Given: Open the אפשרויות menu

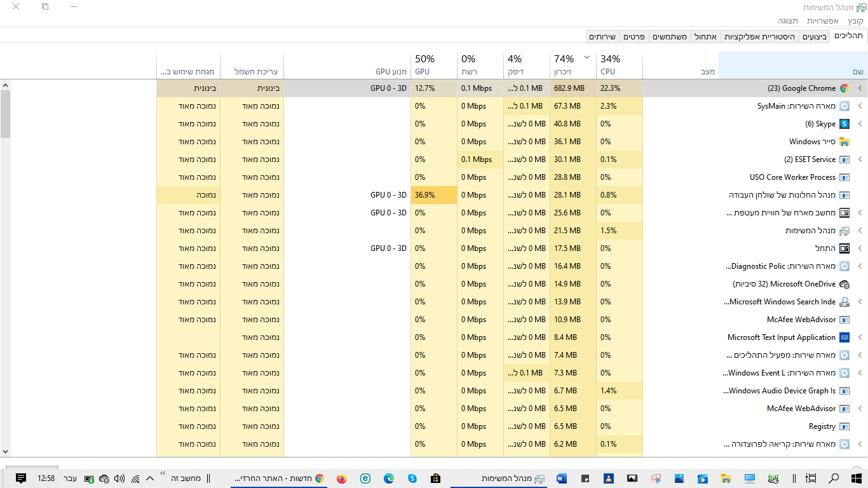Looking at the screenshot, I should (x=823, y=21).
